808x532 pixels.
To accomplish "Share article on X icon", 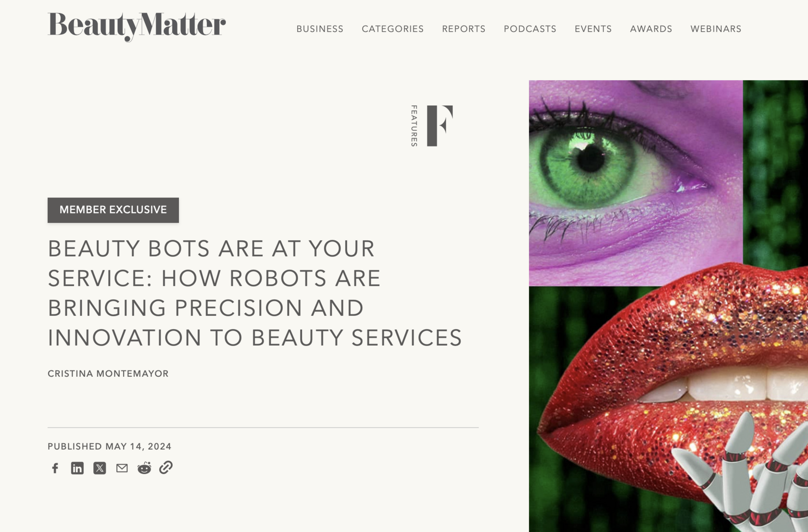I will (100, 468).
